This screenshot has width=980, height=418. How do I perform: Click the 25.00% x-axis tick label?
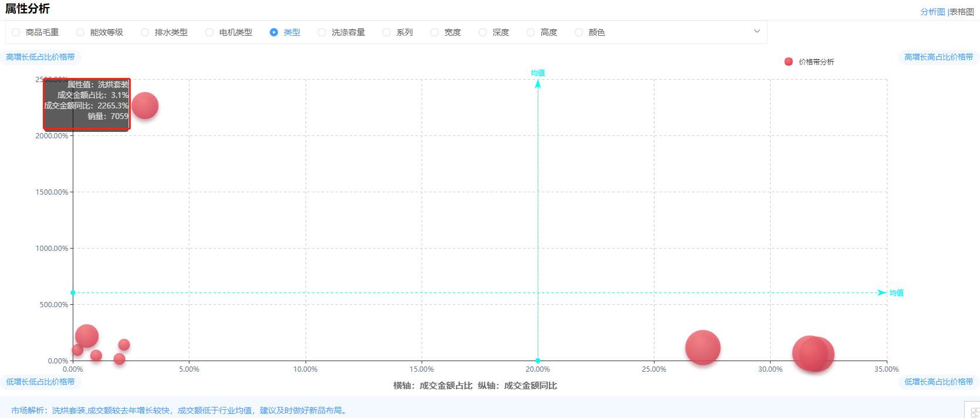point(654,369)
